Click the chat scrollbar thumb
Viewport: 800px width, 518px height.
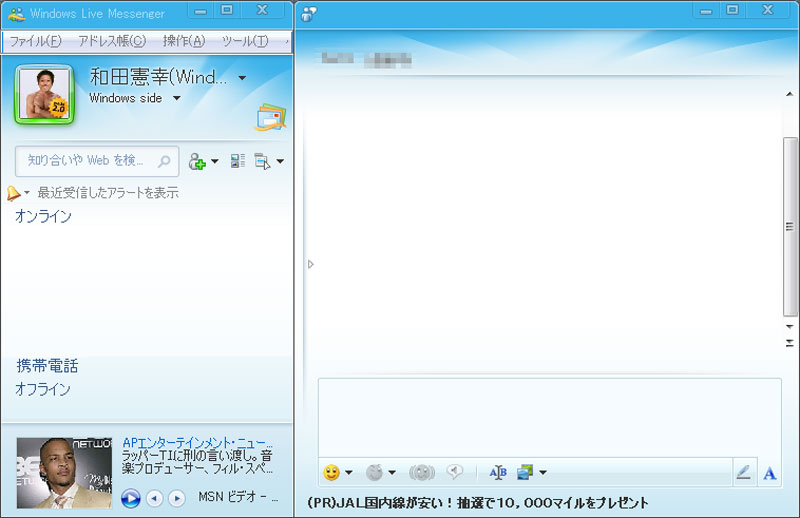pos(790,227)
